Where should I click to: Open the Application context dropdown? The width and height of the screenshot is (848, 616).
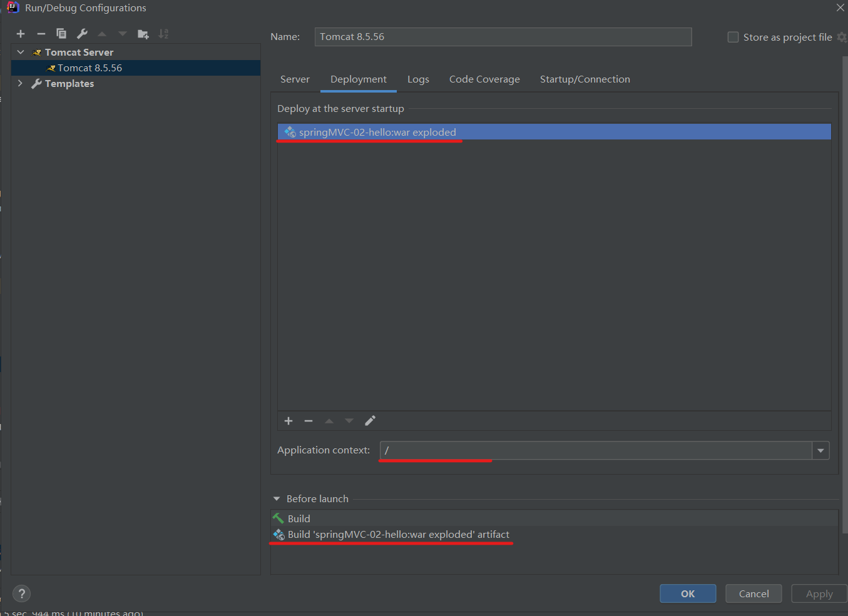tap(820, 450)
